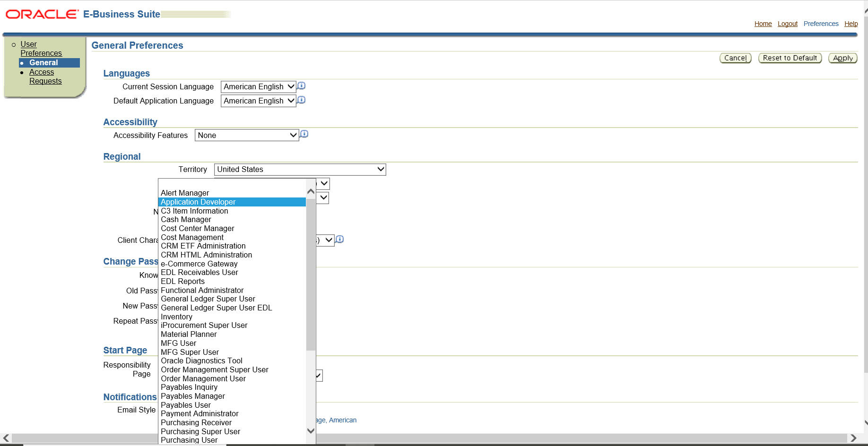Choose C3 Item Information option

(x=232, y=211)
